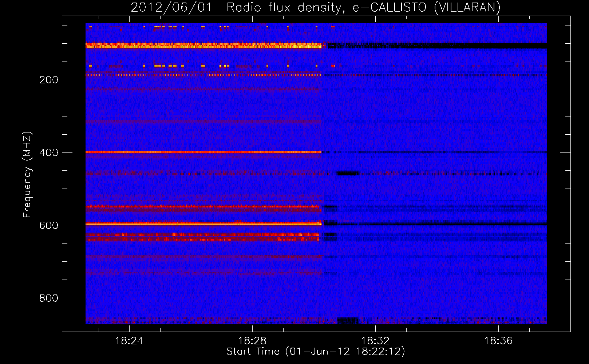
Task: Click the 600 frequency tick label
Action: tap(49, 225)
